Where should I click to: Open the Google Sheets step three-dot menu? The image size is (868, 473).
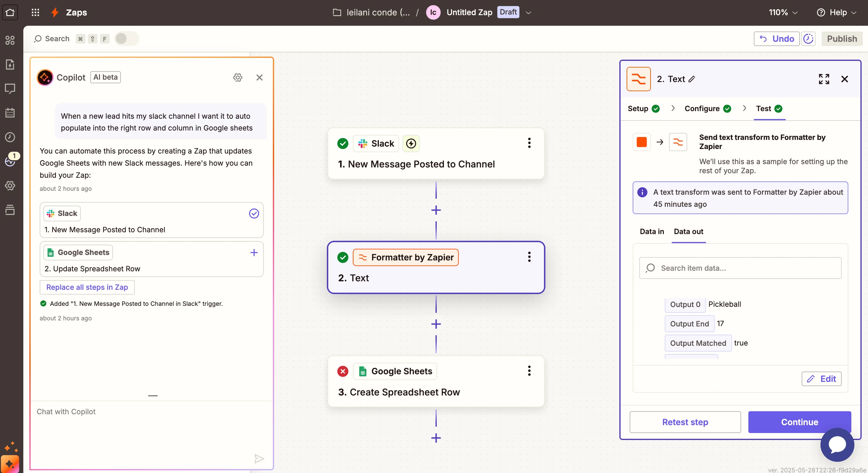(529, 371)
